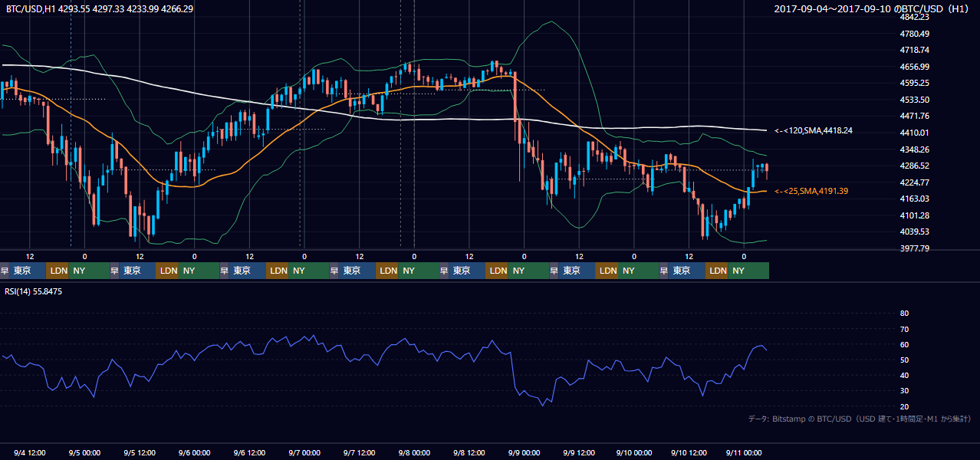The image size is (980, 460).
Task: Select the 9/11 00:00 date label
Action: (x=743, y=452)
